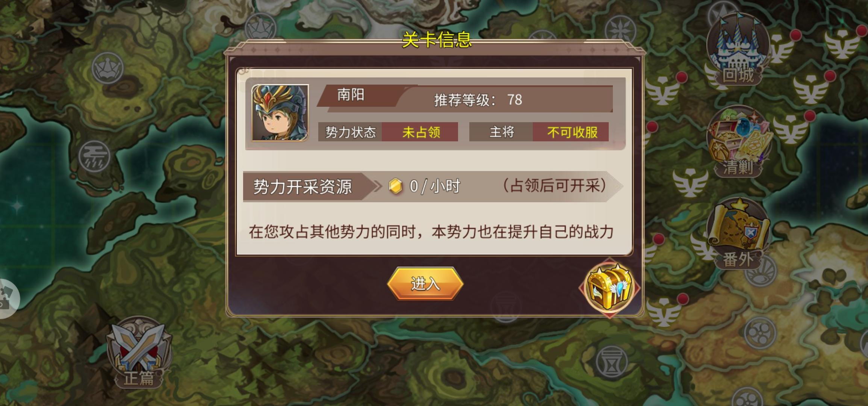Tap the gold coin resource icon
Screen dimensions: 868x406
tap(395, 186)
